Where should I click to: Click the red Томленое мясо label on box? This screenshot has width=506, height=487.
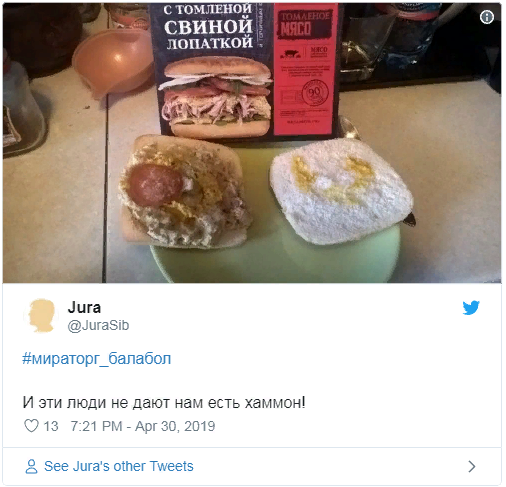[304, 25]
